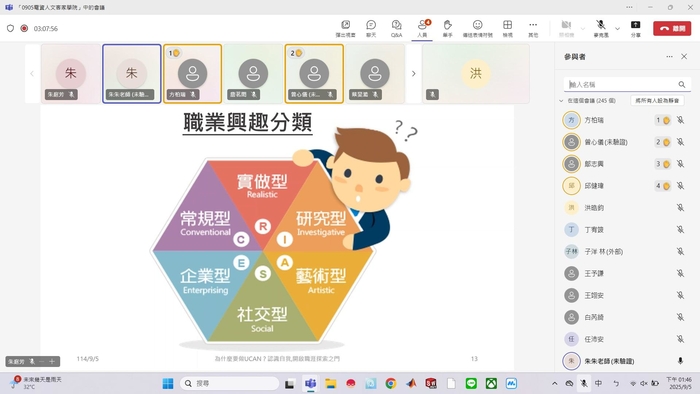Raise your hand (舉手)

447,29
